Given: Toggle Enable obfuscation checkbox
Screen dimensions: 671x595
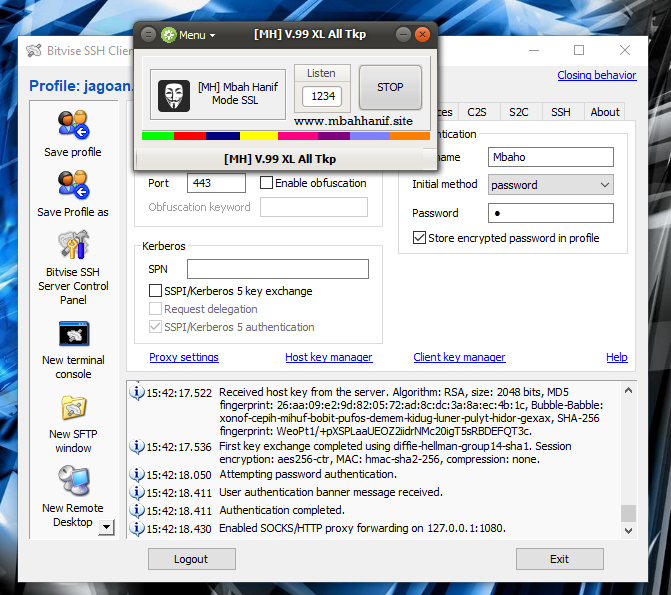Looking at the screenshot, I should click(x=266, y=183).
